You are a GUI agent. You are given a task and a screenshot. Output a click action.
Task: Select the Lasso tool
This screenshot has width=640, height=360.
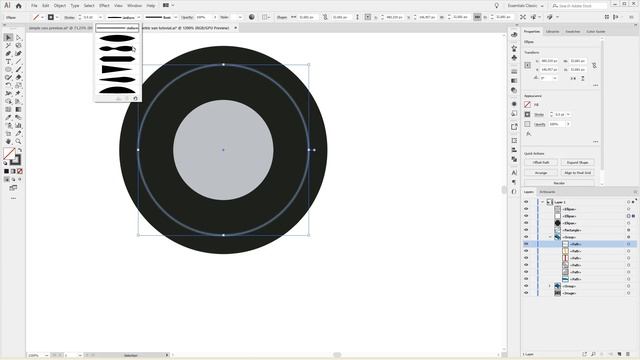coord(18,46)
